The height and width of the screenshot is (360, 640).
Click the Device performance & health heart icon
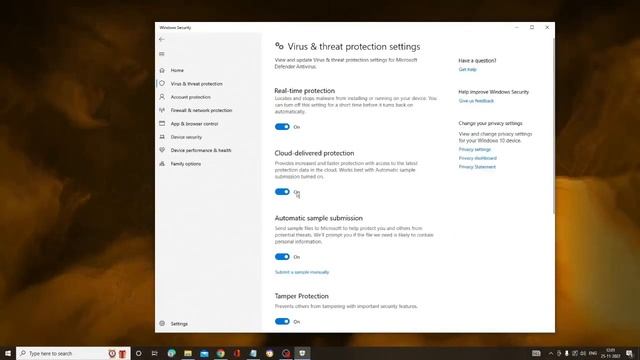click(162, 150)
